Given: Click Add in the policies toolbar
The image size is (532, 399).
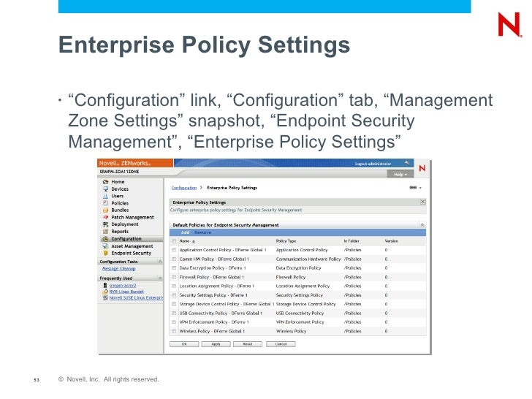Looking at the screenshot, I should tap(186, 232).
